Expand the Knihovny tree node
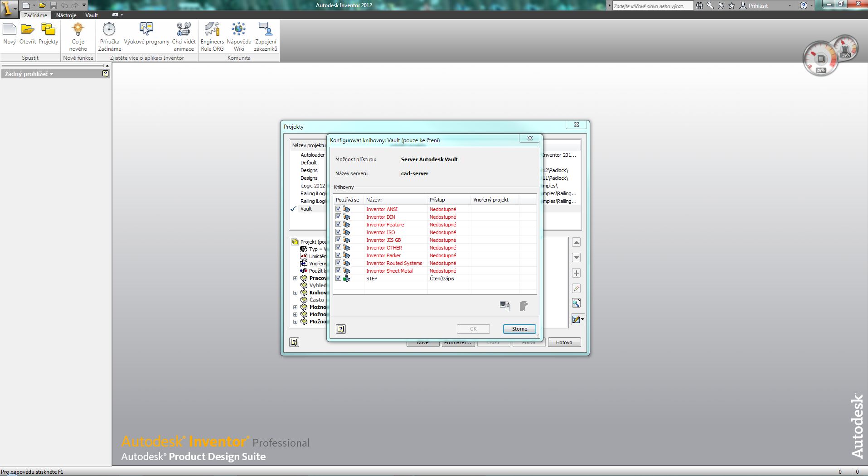Screen dimensions: 868x476 point(295,293)
